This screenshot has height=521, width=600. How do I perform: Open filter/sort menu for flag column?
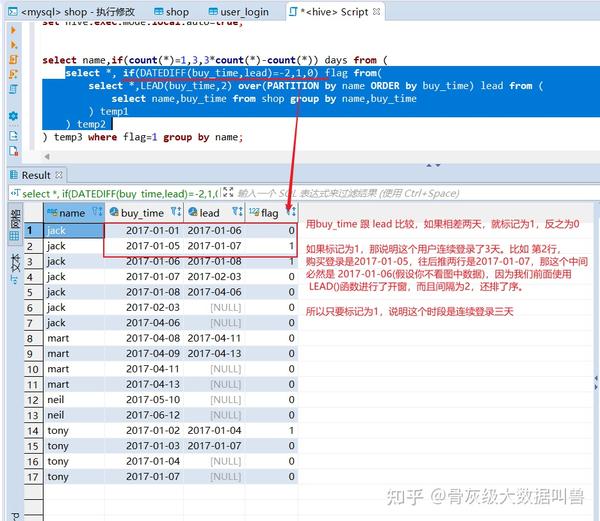coord(291,211)
